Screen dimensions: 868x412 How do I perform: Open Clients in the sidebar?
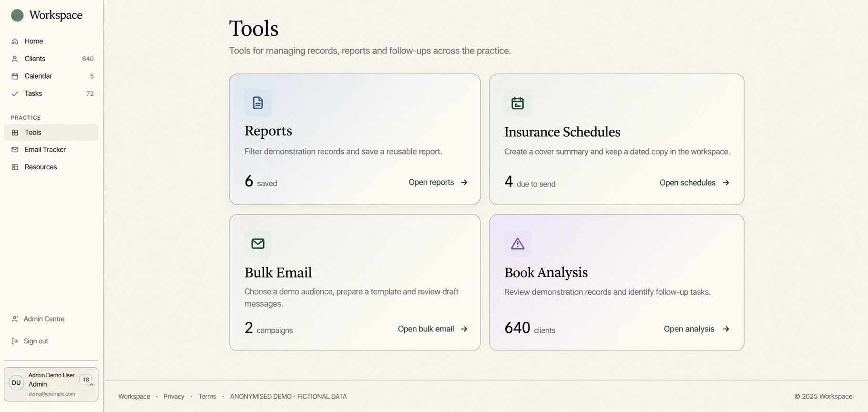point(51,59)
